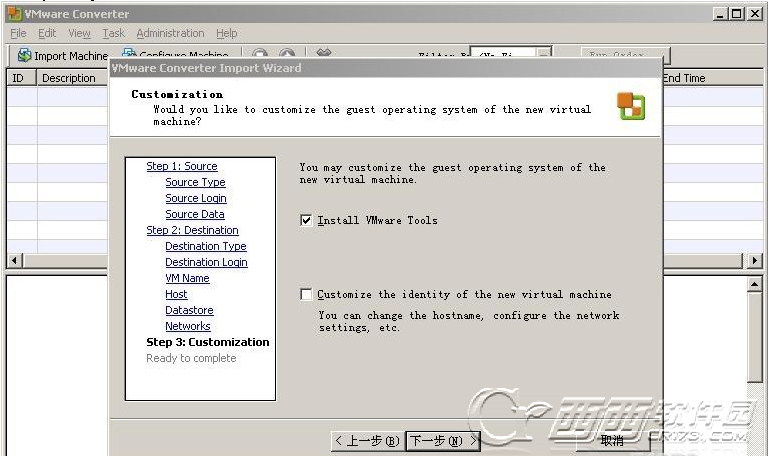
Task: Open the Destination Type step link
Action: pos(206,246)
